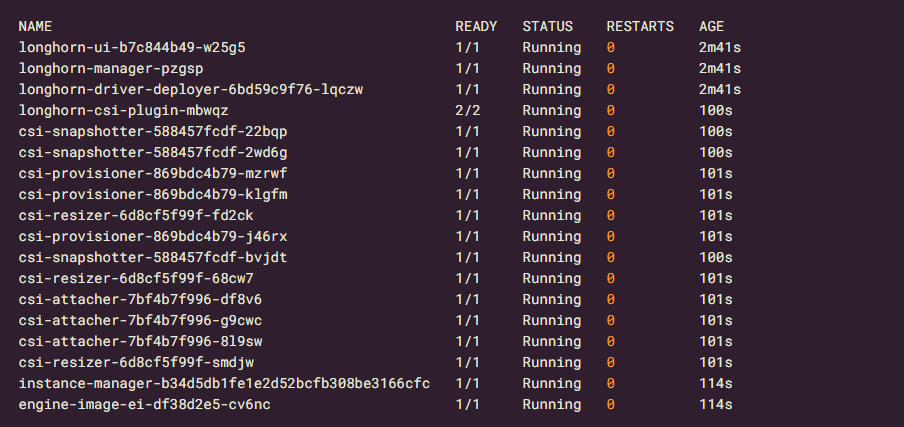Click csi-attacher-7bf4b7f996-8l9sw pod name

pyautogui.click(x=140, y=342)
